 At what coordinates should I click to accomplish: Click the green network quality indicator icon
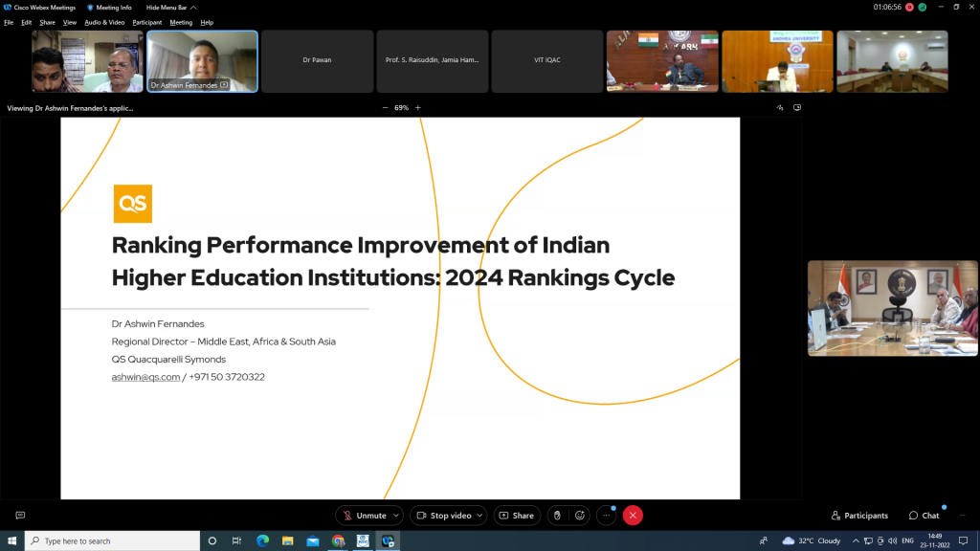[x=923, y=8]
